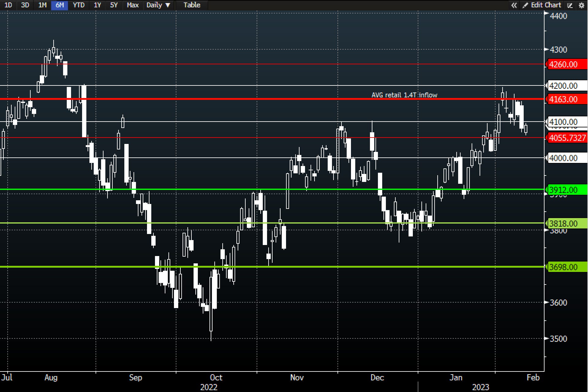Click the Jul label on time axis

point(7,377)
